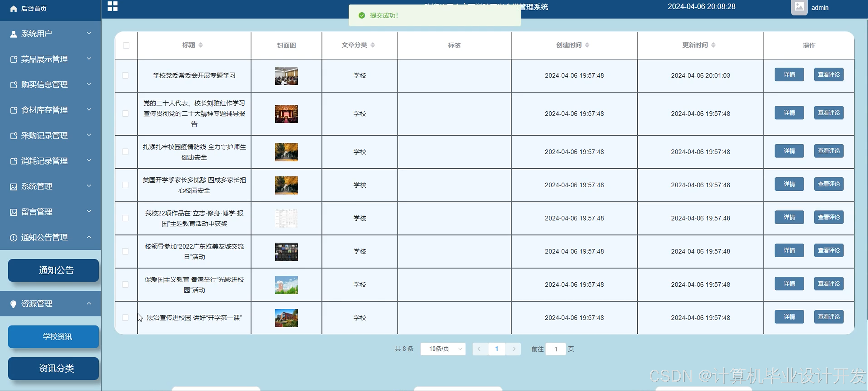Click the grid menu icon in header
868x391 pixels.
[x=112, y=6]
